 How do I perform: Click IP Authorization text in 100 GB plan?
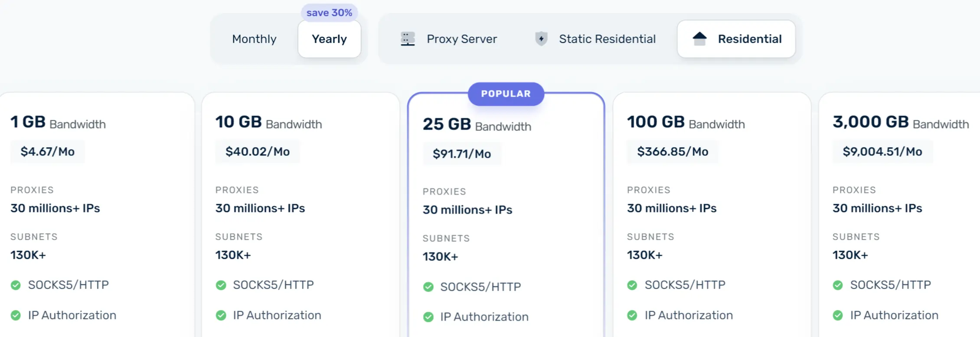[x=689, y=315]
